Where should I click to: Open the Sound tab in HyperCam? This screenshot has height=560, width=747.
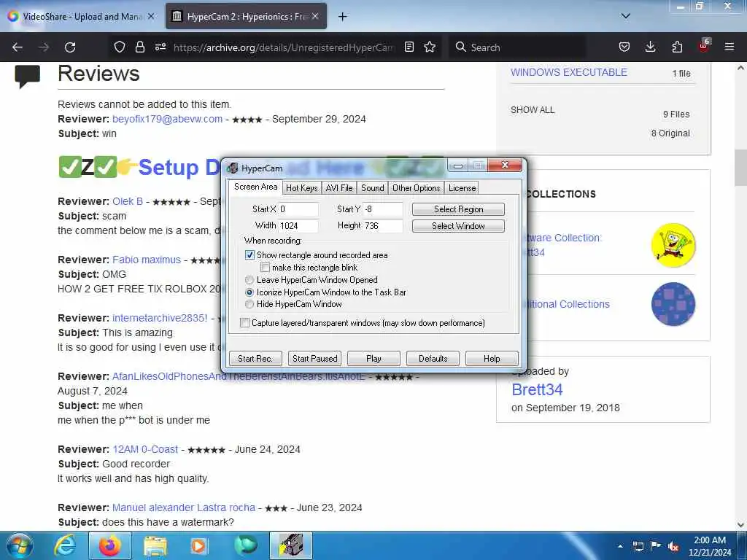tap(373, 187)
